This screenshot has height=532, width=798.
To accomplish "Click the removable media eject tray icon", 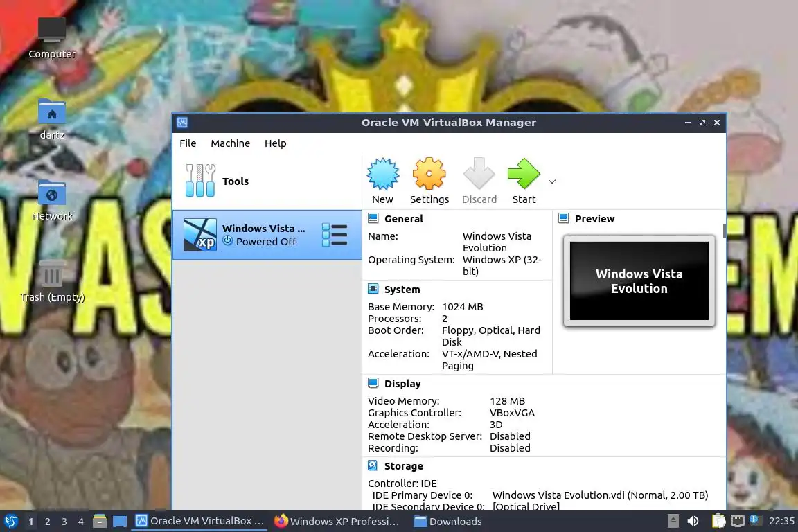I will [673, 521].
